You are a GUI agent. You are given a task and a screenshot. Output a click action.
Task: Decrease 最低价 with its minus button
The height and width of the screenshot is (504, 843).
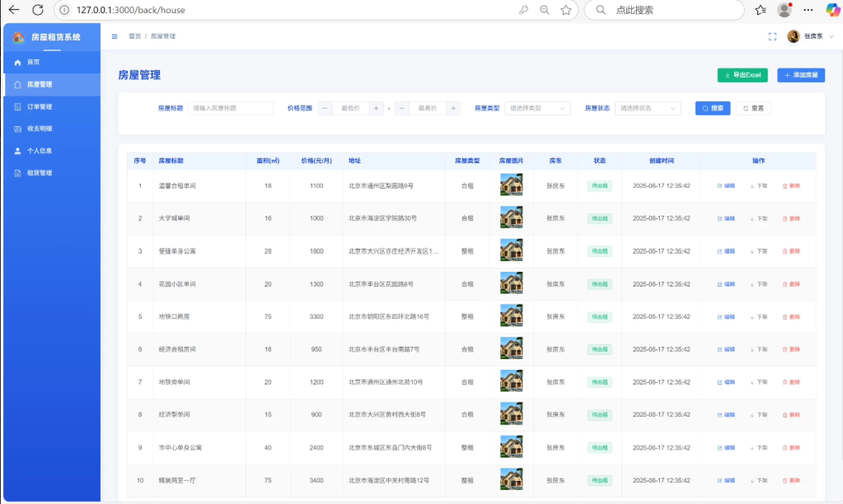pos(324,108)
